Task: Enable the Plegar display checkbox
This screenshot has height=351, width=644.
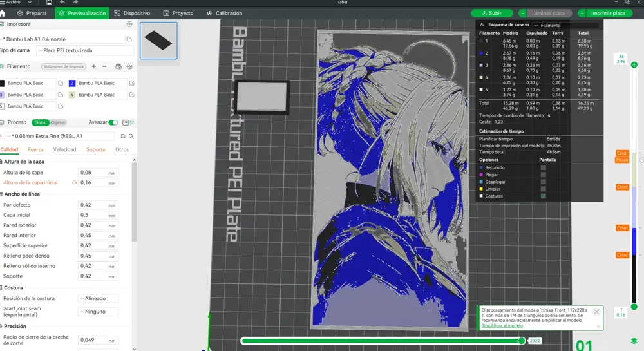Action: point(544,175)
